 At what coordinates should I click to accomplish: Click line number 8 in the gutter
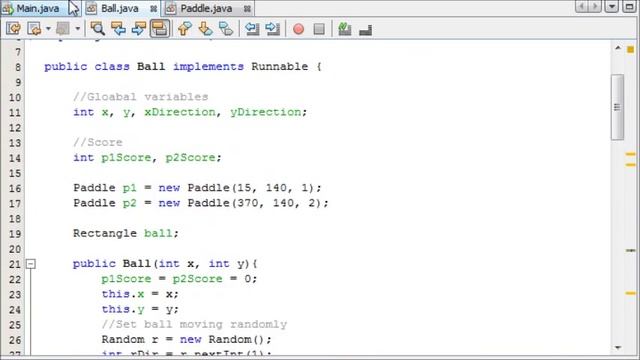tap(18, 67)
